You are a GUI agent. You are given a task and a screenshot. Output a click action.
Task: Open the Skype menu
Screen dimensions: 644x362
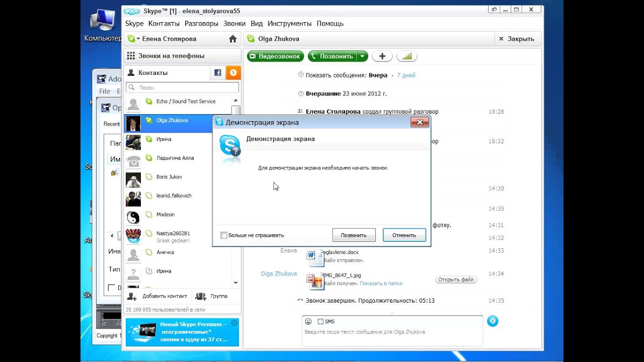coord(134,24)
